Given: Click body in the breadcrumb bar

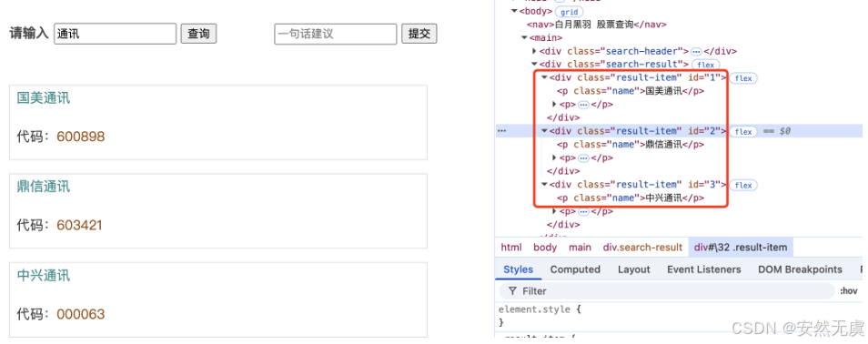Looking at the screenshot, I should [x=545, y=248].
